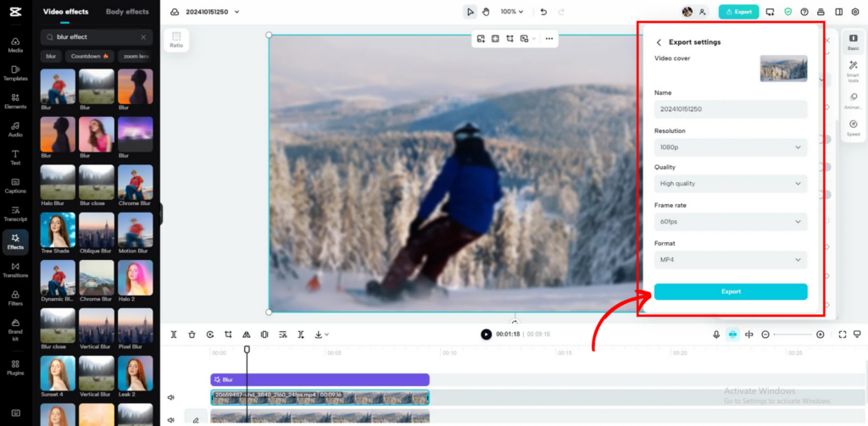Open the Basic tab in right panel
The width and height of the screenshot is (868, 426).
[x=853, y=42]
